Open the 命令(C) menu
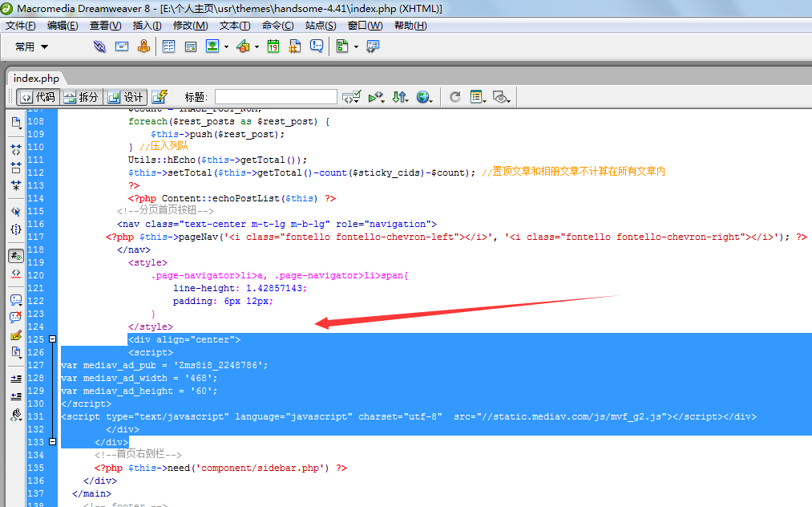 coord(277,26)
